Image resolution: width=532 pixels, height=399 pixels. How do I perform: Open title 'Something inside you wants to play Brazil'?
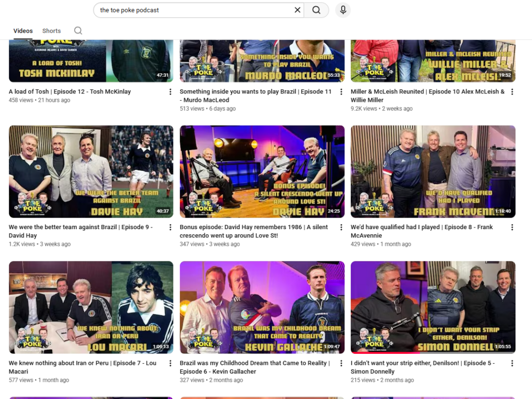256,96
